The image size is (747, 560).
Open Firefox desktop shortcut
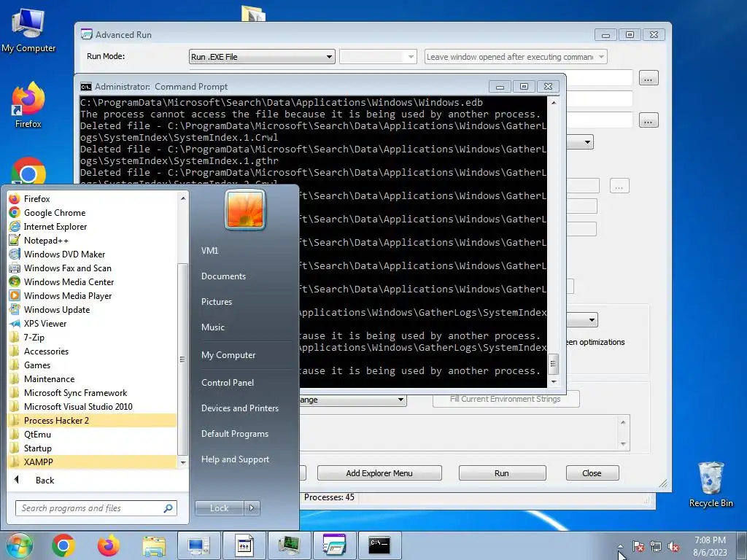pyautogui.click(x=28, y=105)
